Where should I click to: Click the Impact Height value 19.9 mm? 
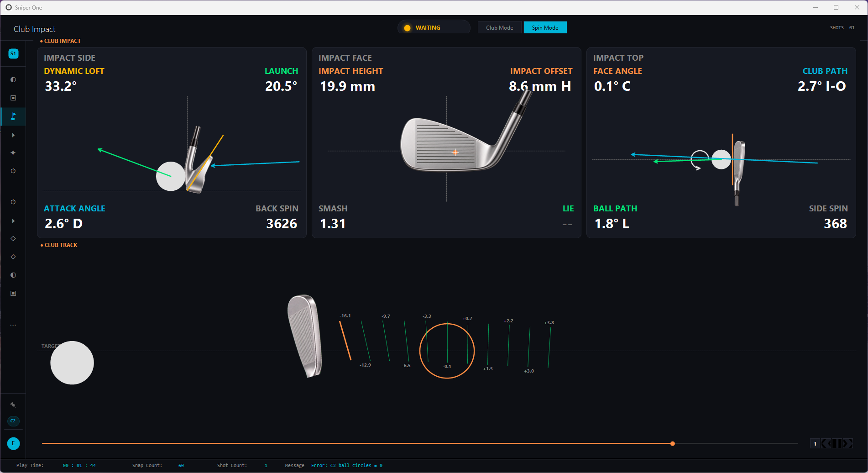(x=347, y=86)
